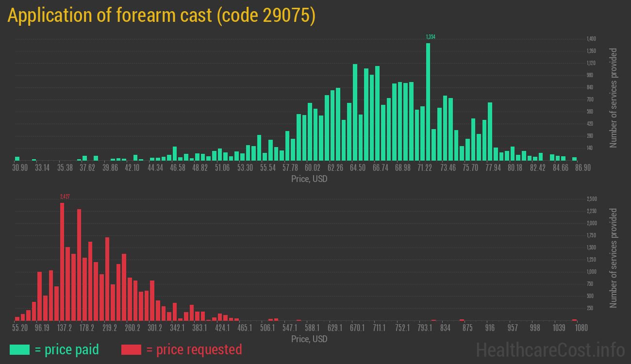
Task: Click the tallest green bar labeled 1,354
Action: pyautogui.click(x=428, y=102)
